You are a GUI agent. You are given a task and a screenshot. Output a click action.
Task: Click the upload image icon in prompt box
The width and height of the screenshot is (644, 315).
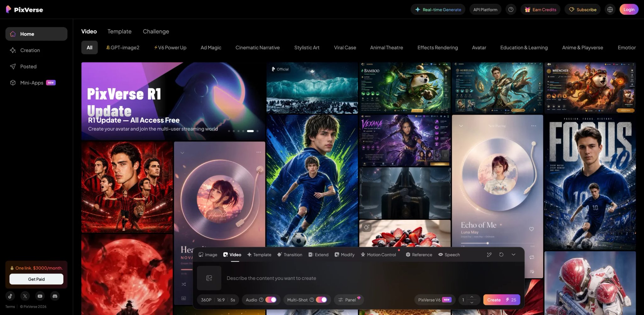(x=209, y=278)
